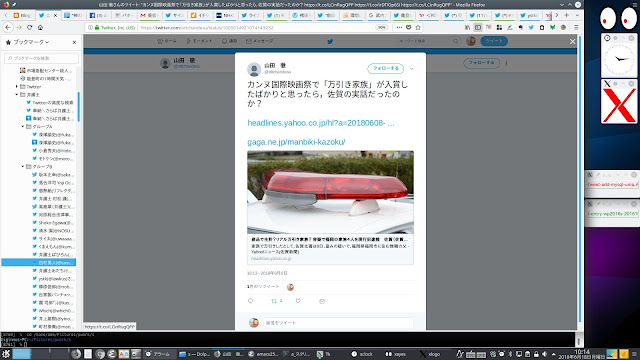Screen dimensions: 640x360
Task: Click bookmarks search field
Action: 41,58
